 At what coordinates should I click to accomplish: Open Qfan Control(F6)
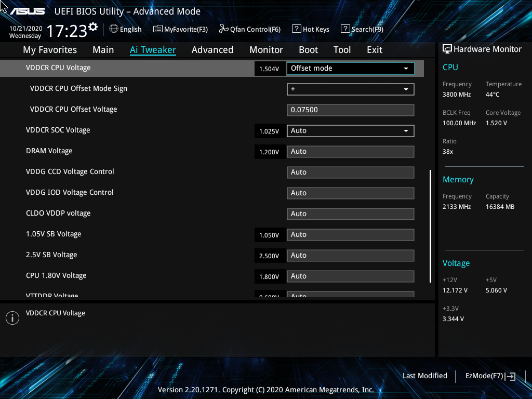[250, 29]
